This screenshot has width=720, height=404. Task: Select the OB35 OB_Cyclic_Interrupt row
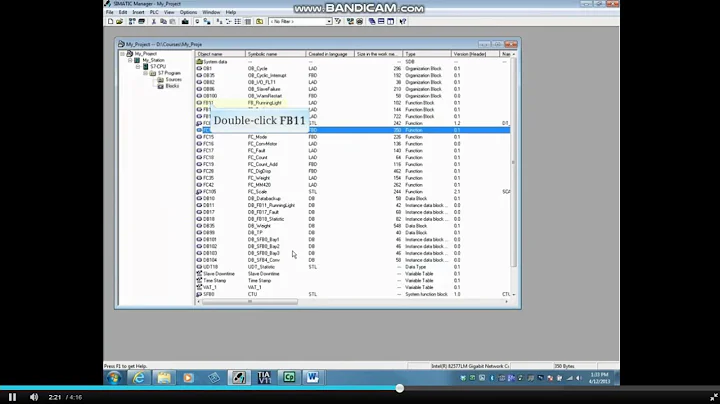click(352, 75)
